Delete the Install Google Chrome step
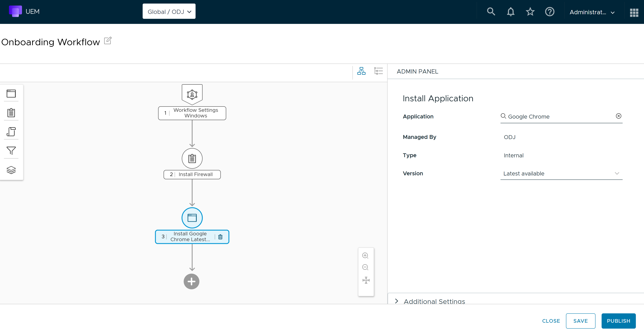The height and width of the screenshot is (332, 644). click(220, 237)
